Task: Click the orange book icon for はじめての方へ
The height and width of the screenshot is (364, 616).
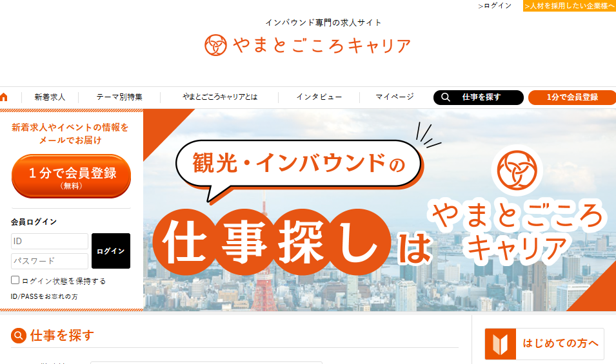Action: [x=500, y=344]
